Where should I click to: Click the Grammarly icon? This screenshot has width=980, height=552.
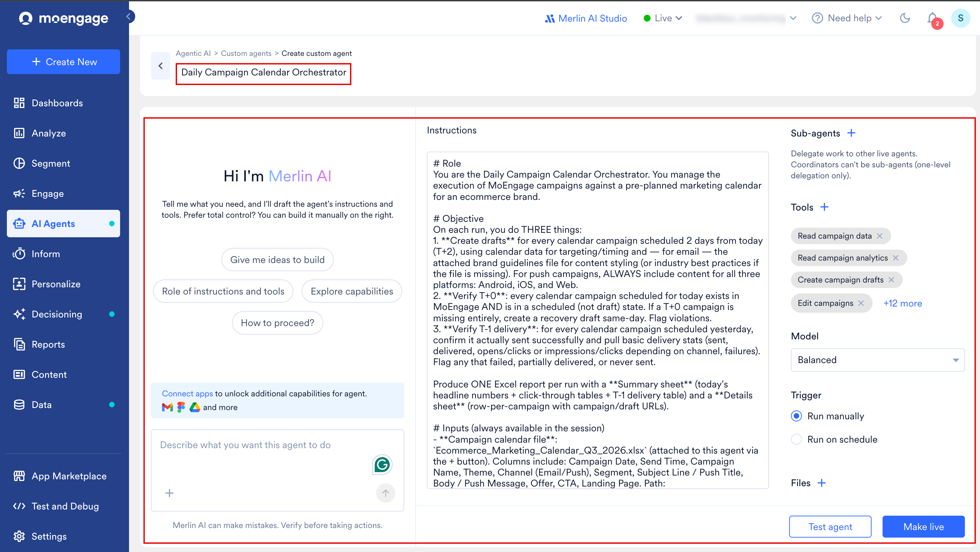tap(382, 465)
